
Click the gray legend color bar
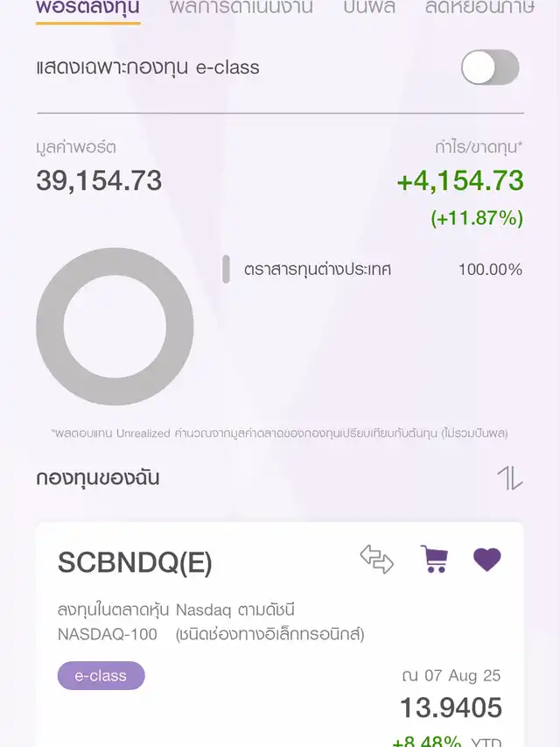(227, 269)
